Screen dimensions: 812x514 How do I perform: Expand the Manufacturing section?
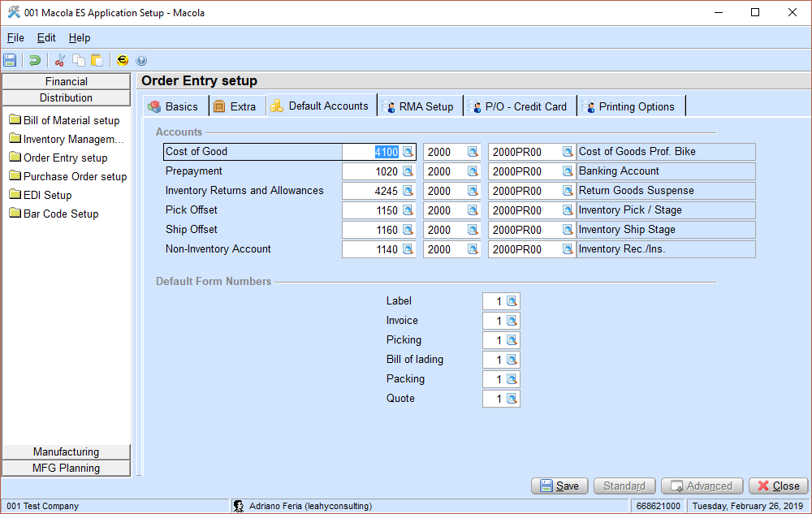coord(67,452)
